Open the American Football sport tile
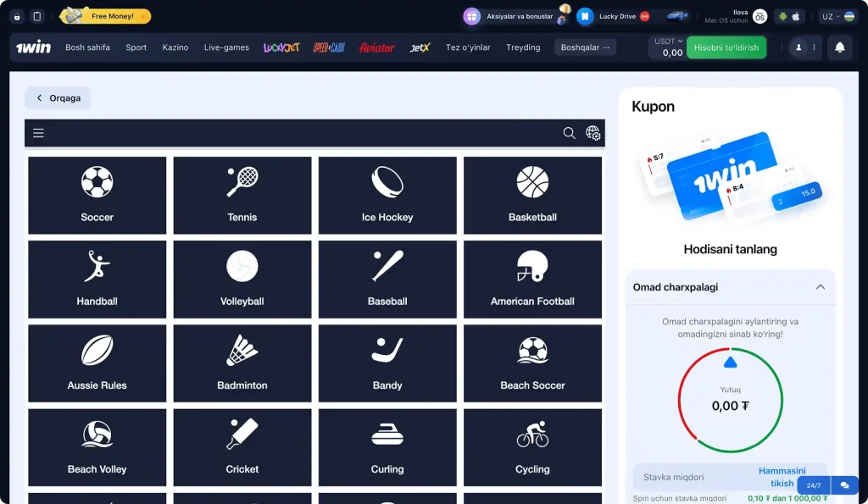868x504 pixels. pyautogui.click(x=532, y=280)
